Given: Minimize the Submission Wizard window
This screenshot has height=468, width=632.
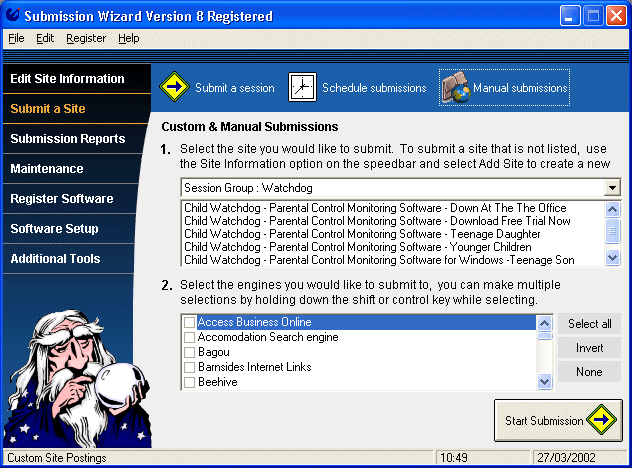Looking at the screenshot, I should coord(570,16).
